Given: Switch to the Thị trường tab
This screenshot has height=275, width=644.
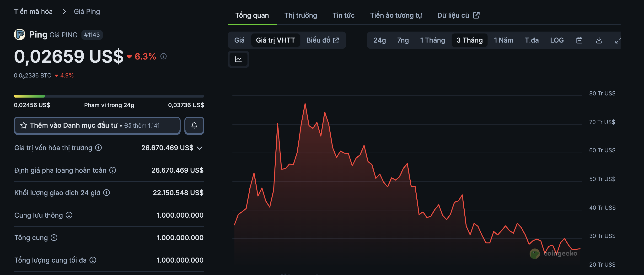Looking at the screenshot, I should (300, 15).
